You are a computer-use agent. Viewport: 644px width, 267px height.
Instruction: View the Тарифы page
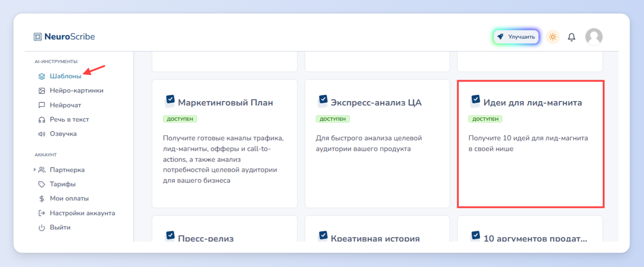(x=63, y=184)
